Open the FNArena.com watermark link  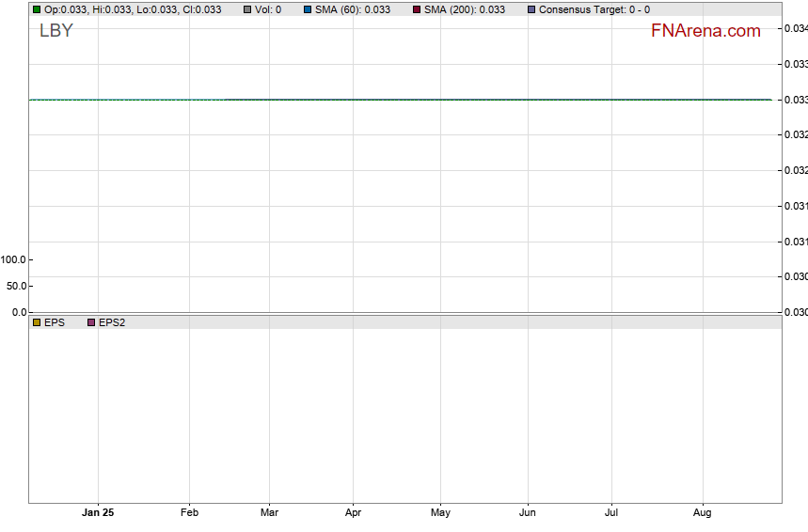[x=705, y=31]
